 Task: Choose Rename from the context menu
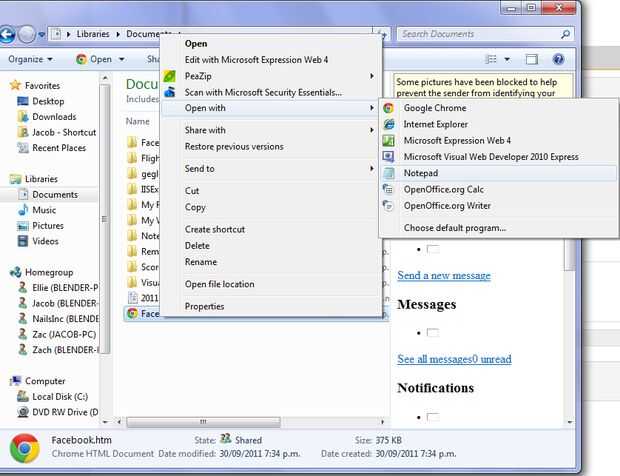201,262
